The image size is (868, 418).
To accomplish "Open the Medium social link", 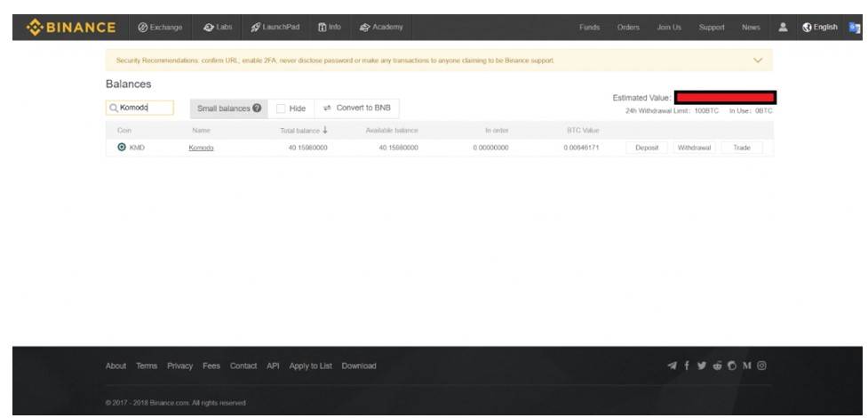I will 747,366.
